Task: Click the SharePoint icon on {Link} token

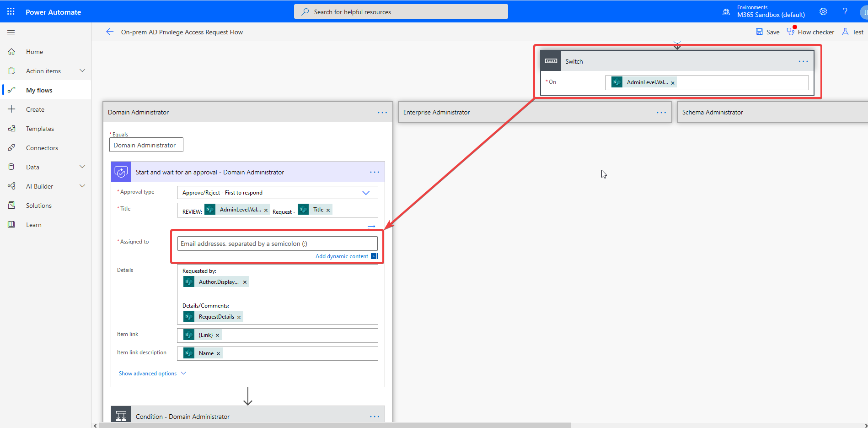Action: [x=189, y=335]
